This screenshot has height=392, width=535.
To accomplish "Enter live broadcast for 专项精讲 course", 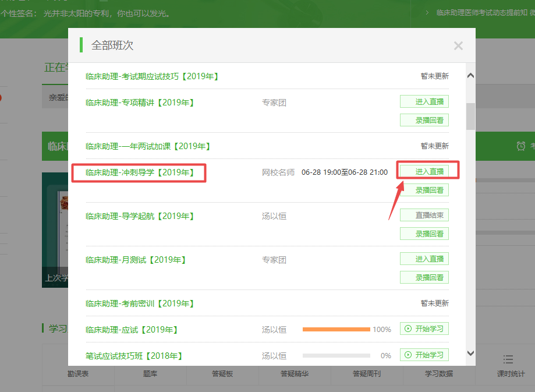I will tap(424, 102).
